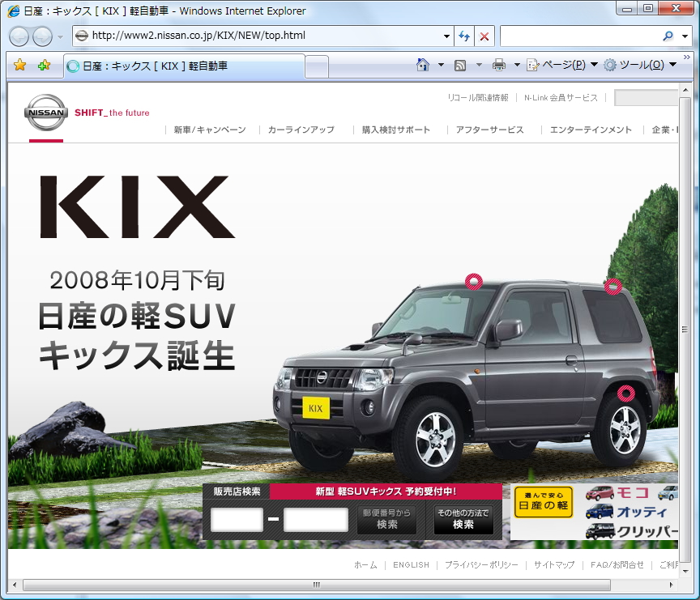This screenshot has width=700, height=600.
Task: Click the RSS feeds icon
Action: (x=460, y=66)
